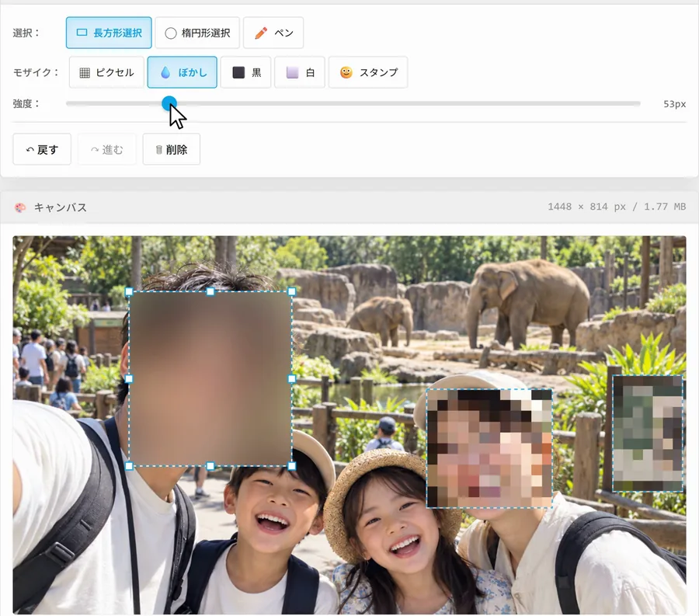Click the bottom-left handle of blur selection
699x616 pixels.
(129, 466)
